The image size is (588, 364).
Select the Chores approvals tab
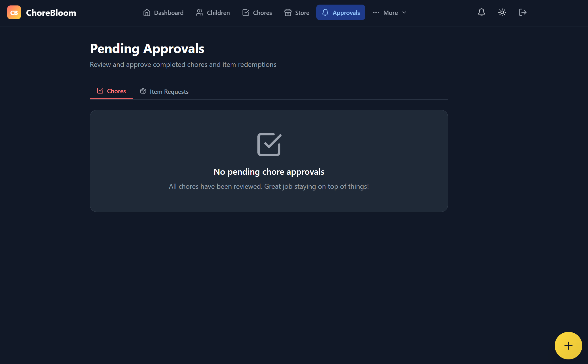[111, 91]
